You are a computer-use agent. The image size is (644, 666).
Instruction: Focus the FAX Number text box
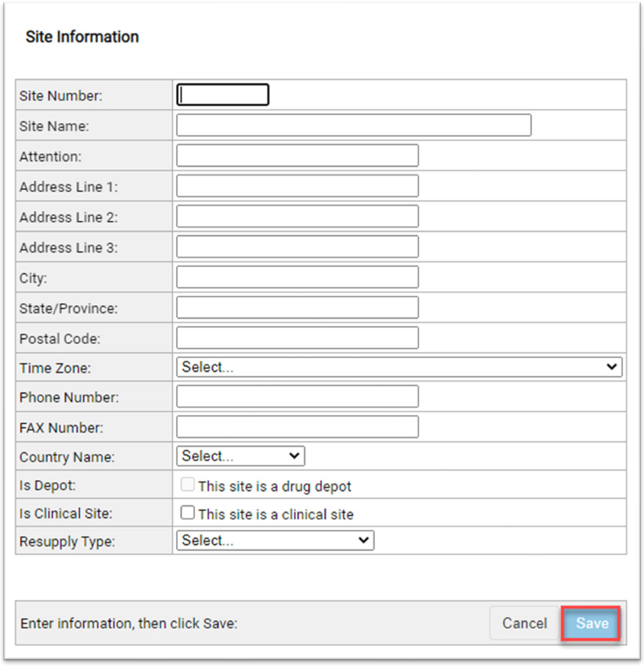pos(297,427)
